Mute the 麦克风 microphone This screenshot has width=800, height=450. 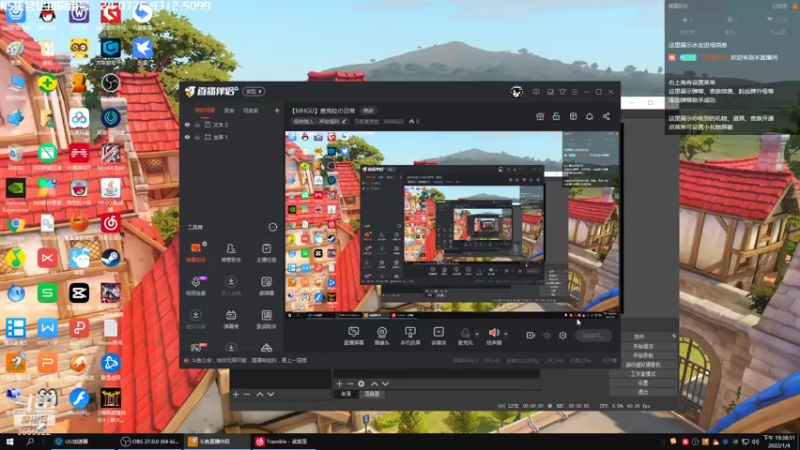[465, 336]
